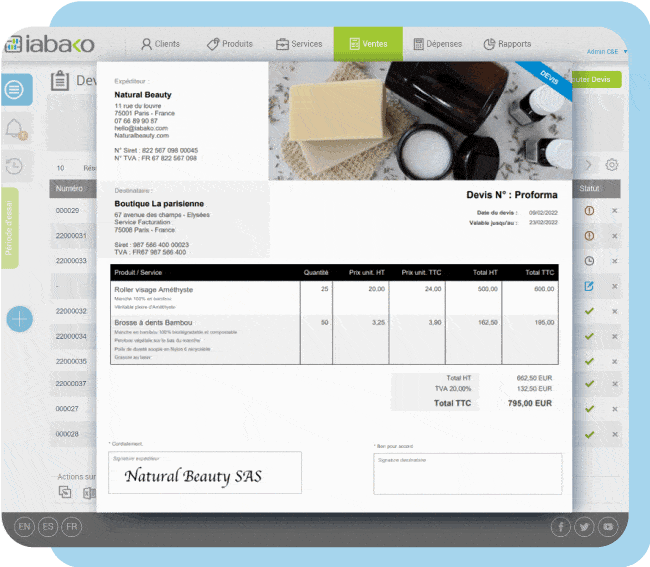Select quote row 000027
Image resolution: width=650 pixels, height=567 pixels.
(67, 409)
